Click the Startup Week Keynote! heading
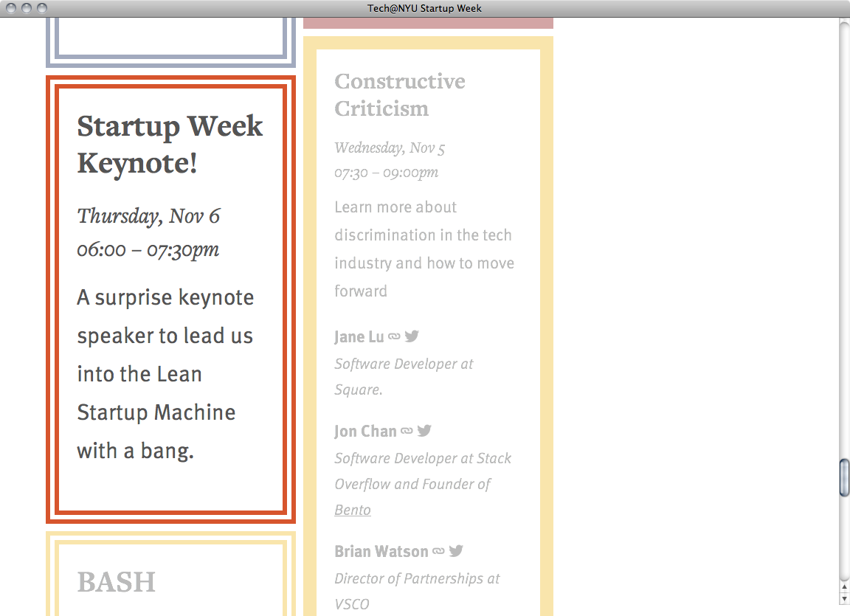 click(x=170, y=144)
